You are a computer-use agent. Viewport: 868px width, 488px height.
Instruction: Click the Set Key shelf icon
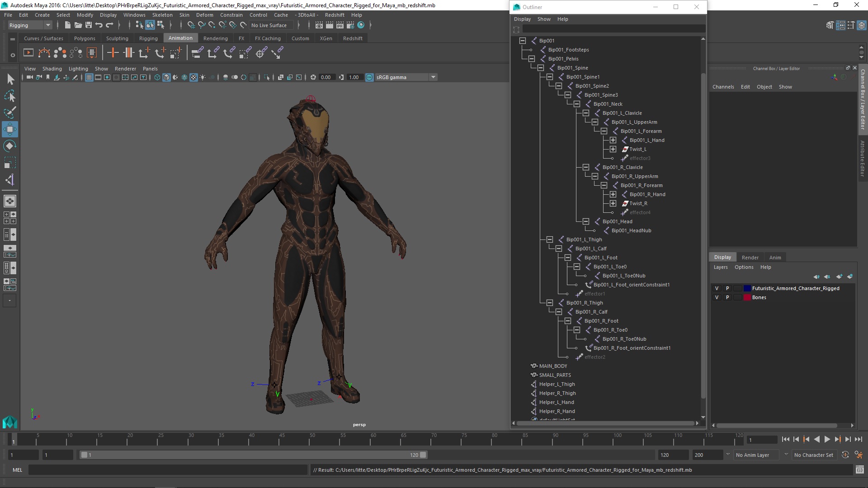(x=113, y=53)
